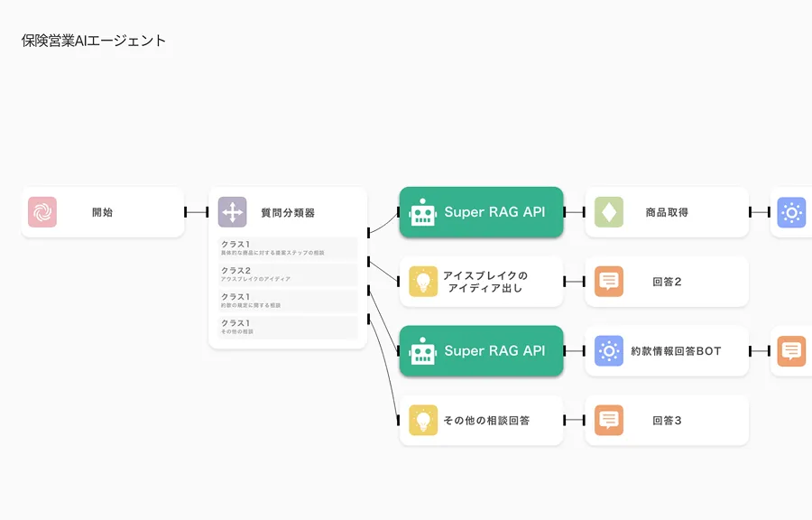Select class row 約款の規定に関する相談
This screenshot has height=520, width=812.
point(288,301)
